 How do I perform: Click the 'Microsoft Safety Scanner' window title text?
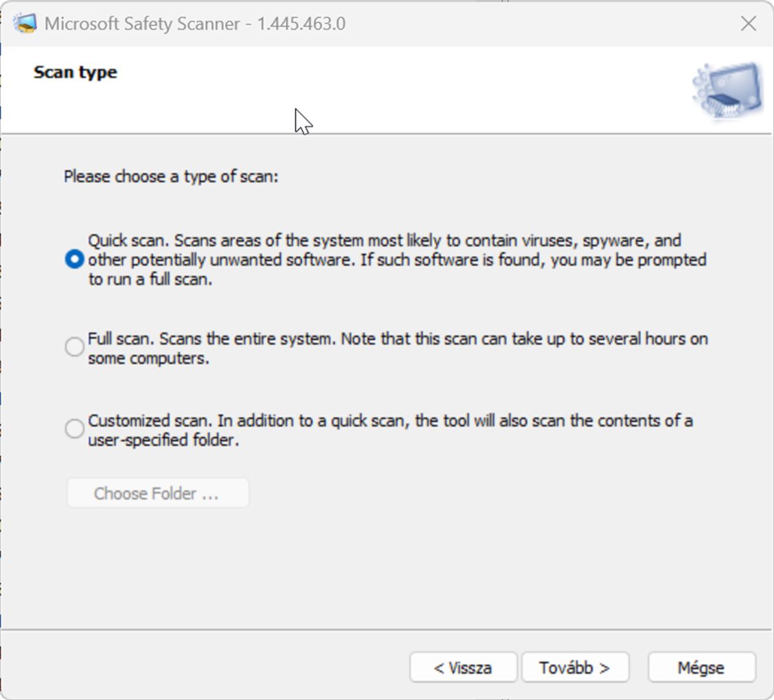coord(142,24)
